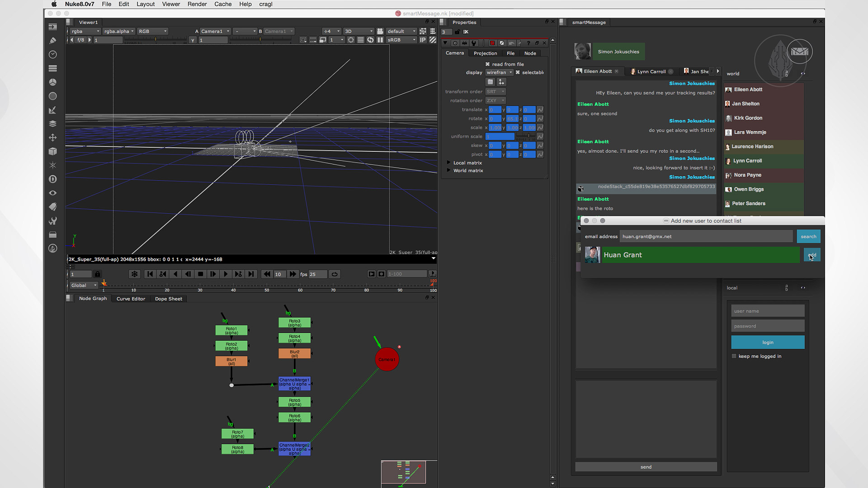The width and height of the screenshot is (868, 488).
Task: Click the translate animation curve button
Action: coord(540,110)
